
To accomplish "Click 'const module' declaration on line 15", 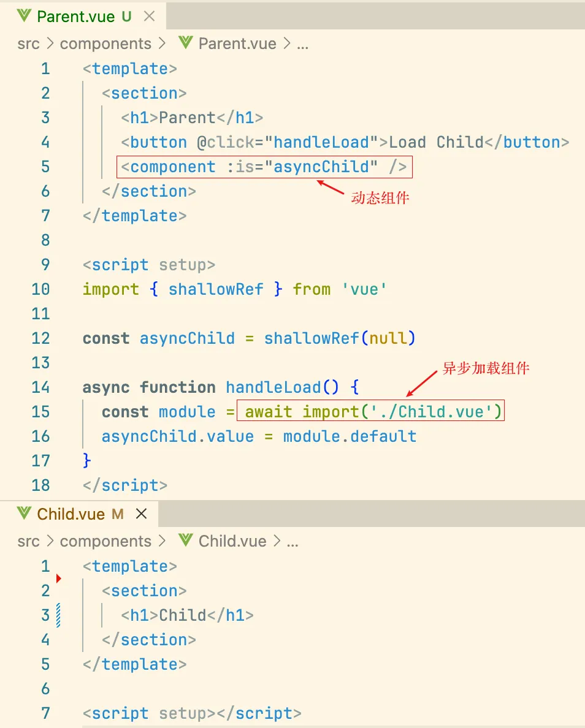I will pos(158,412).
